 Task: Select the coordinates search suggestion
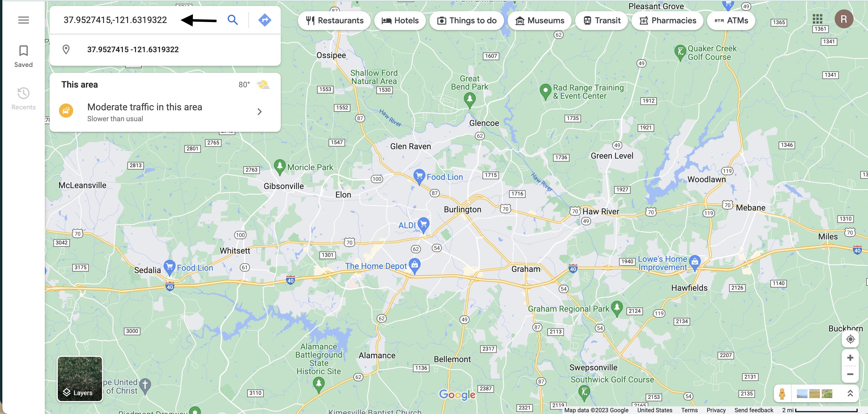[165, 50]
